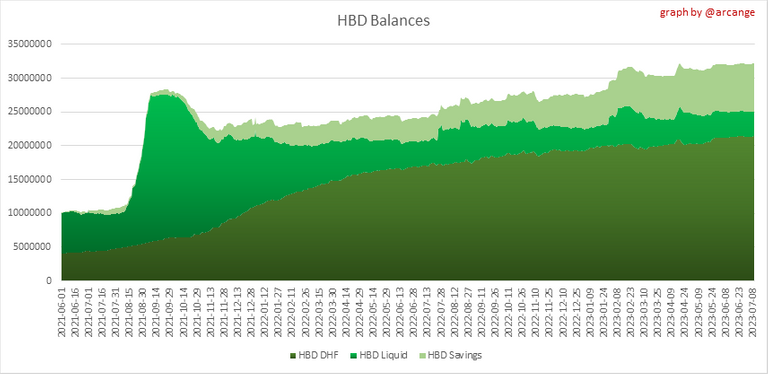Click the HBD Liquid legend color swatch
This screenshot has height=374, width=768.
coord(354,355)
